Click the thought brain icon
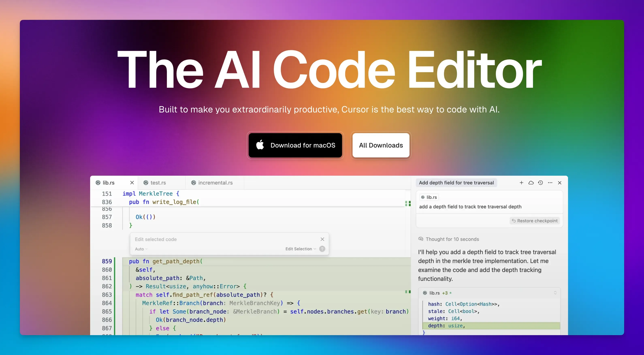Screen dimensions: 644x355 [x=421, y=239]
